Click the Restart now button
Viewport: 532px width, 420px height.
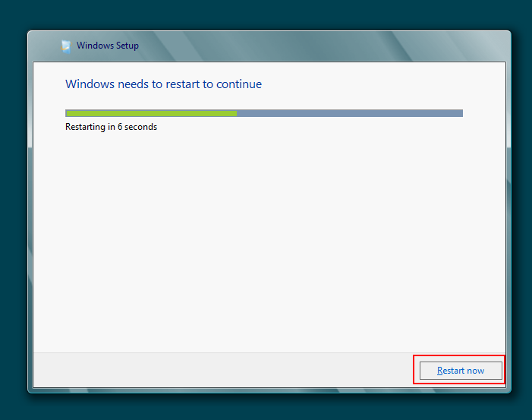pos(461,371)
